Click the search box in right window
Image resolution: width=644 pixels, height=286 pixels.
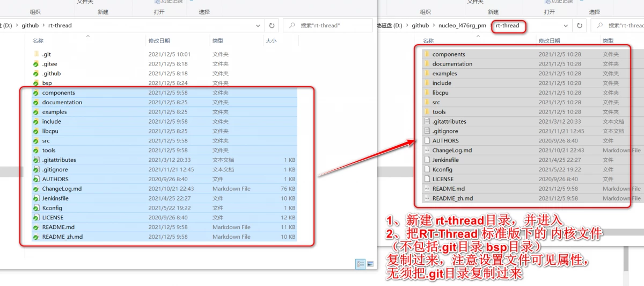coord(617,25)
